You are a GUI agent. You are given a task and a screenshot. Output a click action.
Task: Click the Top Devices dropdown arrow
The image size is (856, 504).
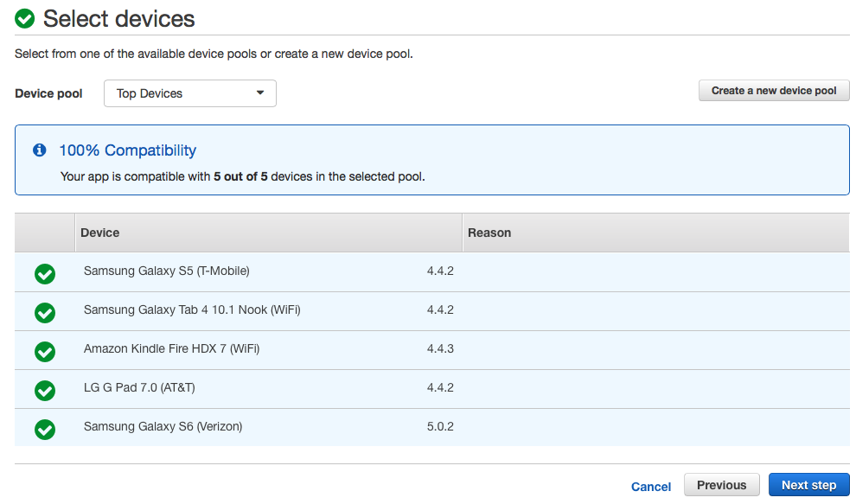coord(260,93)
